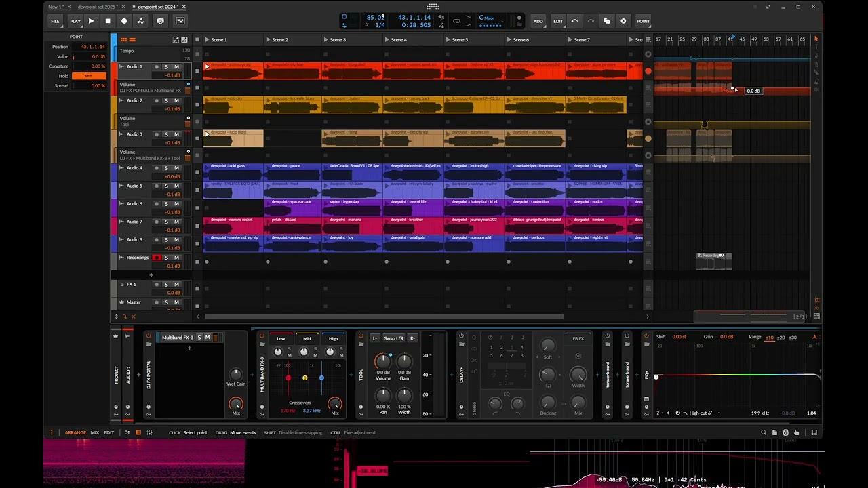Screen dimensions: 868x488
Task: Toggle automation write mode in the transport
Action: [x=140, y=21]
